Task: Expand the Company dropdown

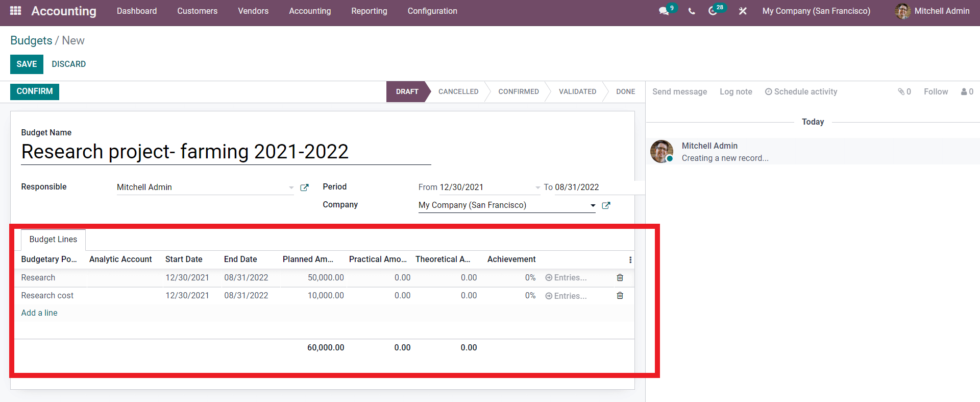Action: pos(593,205)
